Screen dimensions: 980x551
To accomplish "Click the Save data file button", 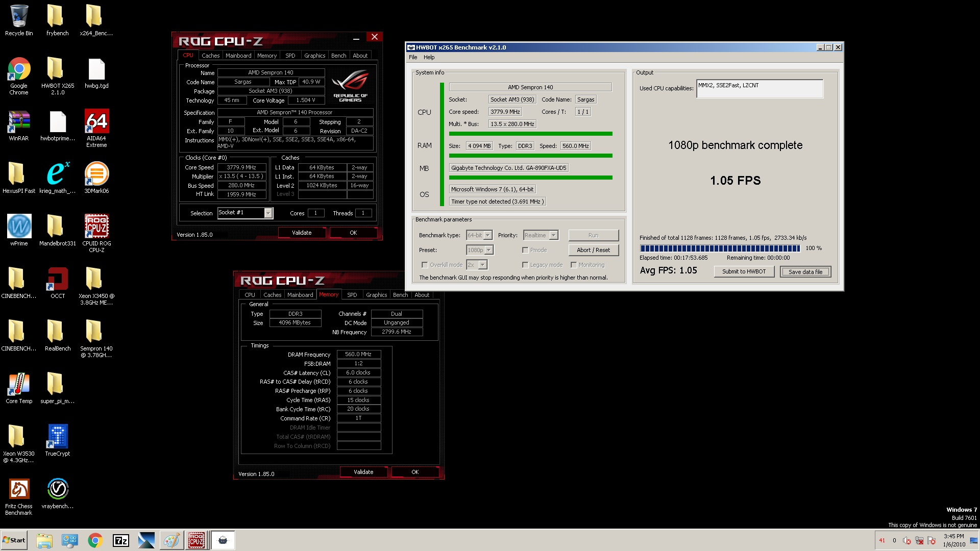I will click(x=805, y=271).
